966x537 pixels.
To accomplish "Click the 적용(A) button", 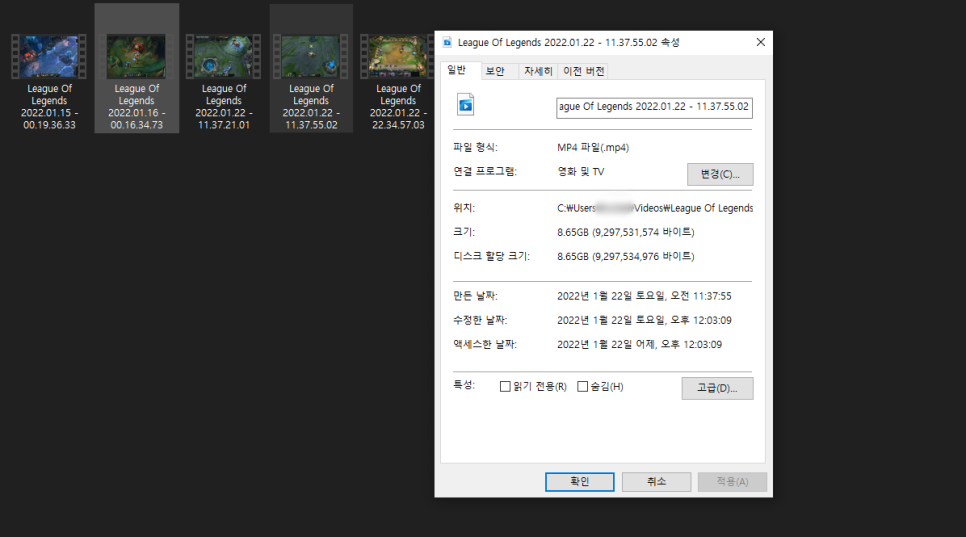I will pyautogui.click(x=733, y=482).
